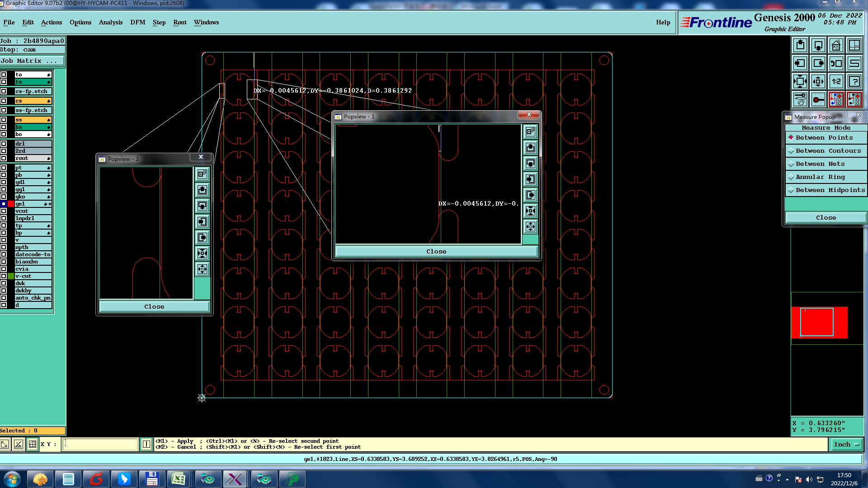868x488 pixels.
Task: Click the question mark help window icon
Action: 854,82
